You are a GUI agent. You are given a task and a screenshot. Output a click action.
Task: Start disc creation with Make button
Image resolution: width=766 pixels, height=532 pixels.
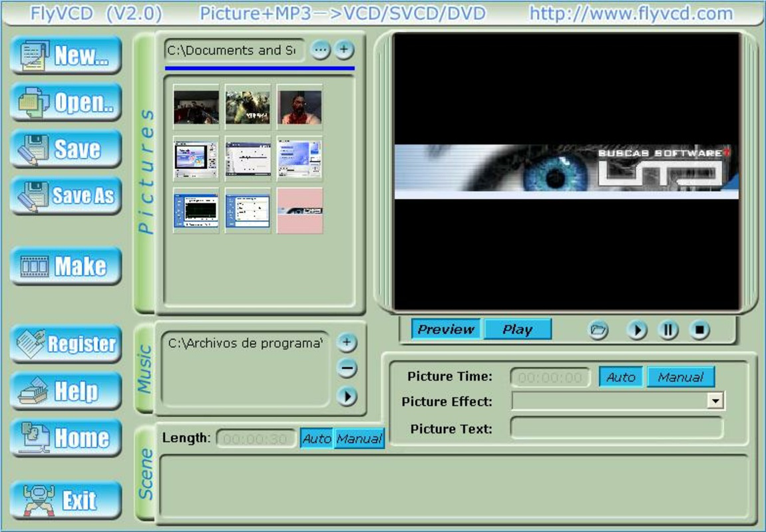click(x=66, y=265)
